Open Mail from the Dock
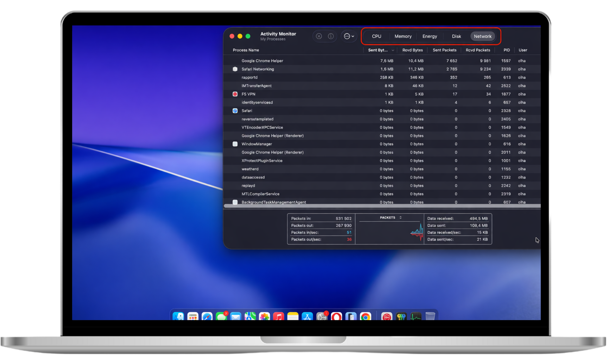The image size is (607, 364). pos(236,316)
